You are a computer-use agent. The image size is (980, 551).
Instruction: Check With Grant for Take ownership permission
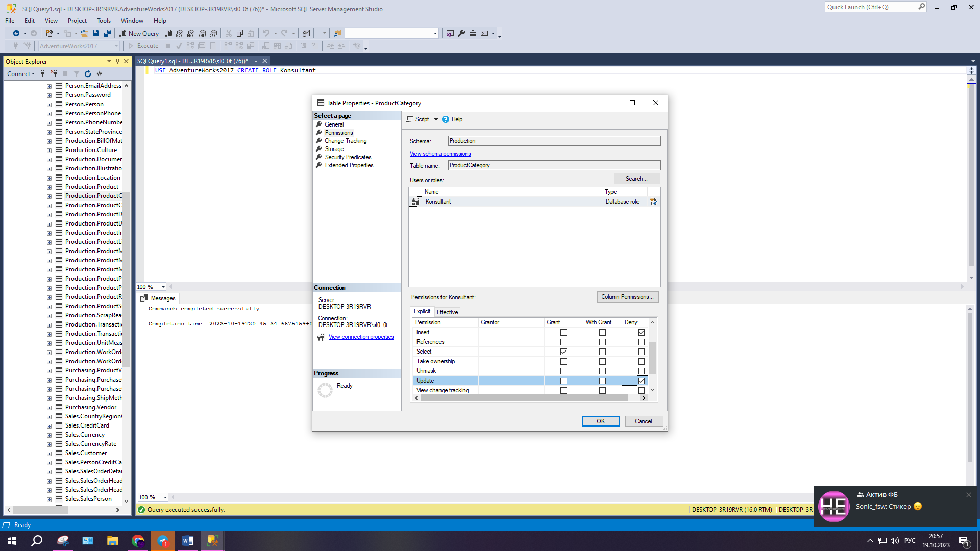[602, 362]
